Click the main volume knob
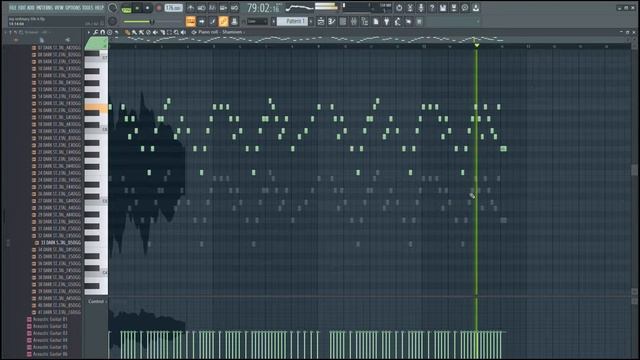The image size is (640, 360). coord(112,8)
